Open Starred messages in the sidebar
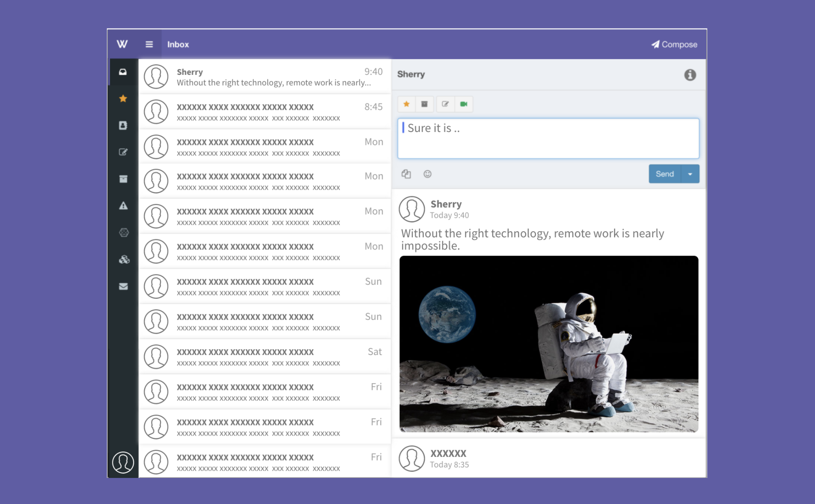Image resolution: width=815 pixels, height=504 pixels. [x=123, y=99]
